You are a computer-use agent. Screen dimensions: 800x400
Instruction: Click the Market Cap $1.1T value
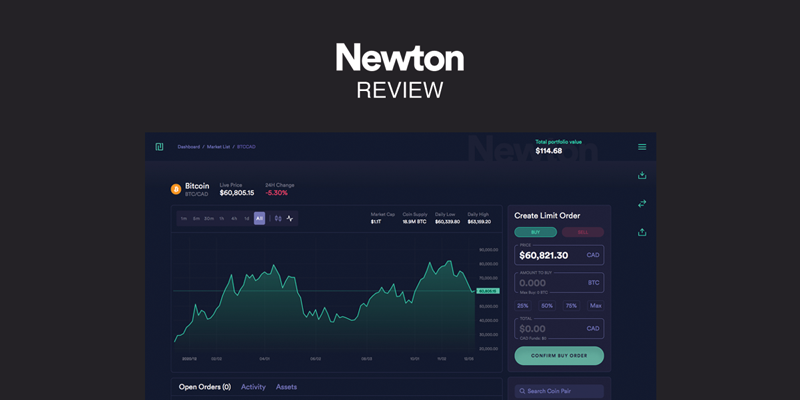[376, 222]
